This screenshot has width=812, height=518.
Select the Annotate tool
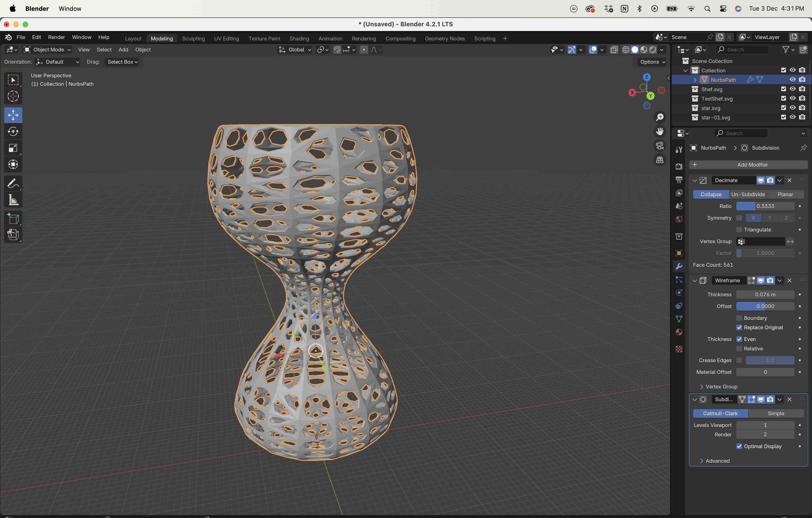click(13, 184)
